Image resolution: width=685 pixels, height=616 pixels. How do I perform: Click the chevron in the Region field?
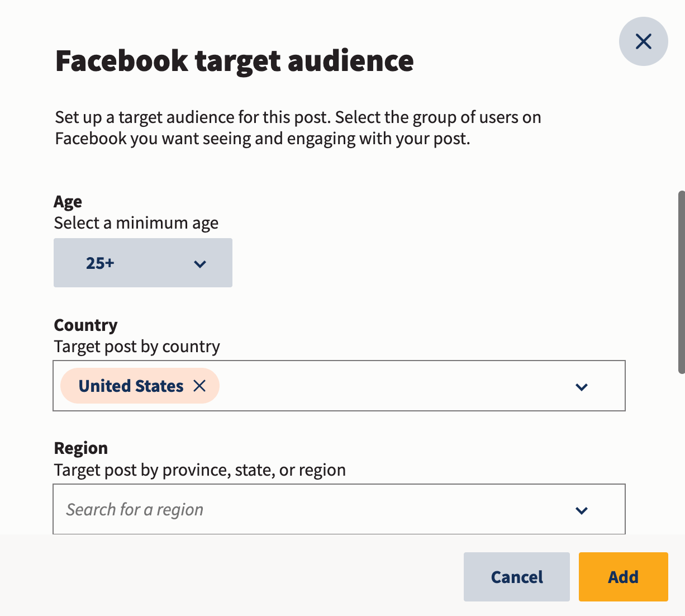pos(582,510)
